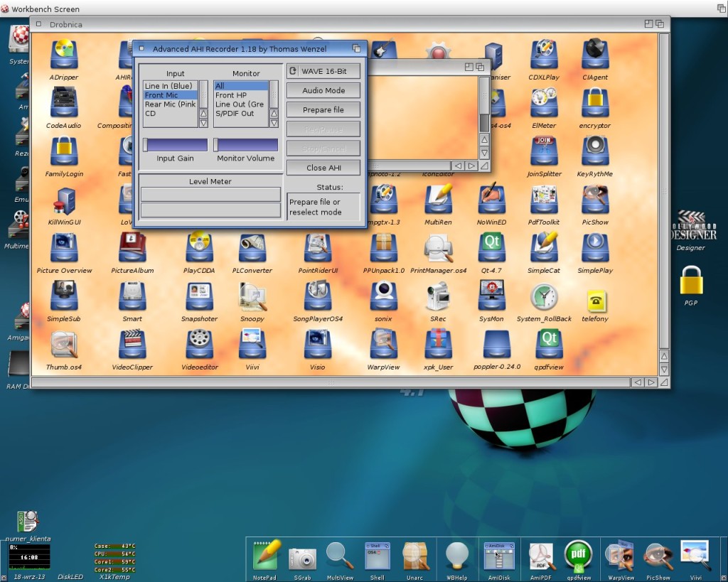The height and width of the screenshot is (582, 728).
Task: Open the System_RollBack clock icon
Action: (544, 297)
